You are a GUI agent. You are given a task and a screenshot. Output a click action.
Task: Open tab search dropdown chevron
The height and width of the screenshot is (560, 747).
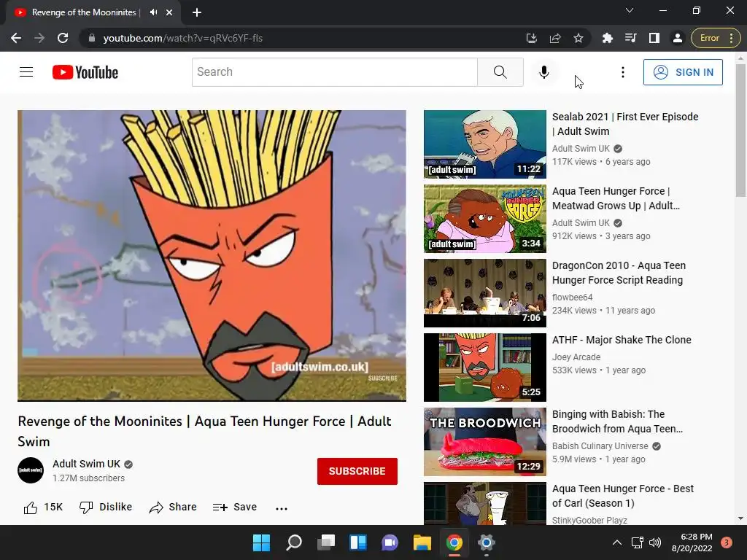pyautogui.click(x=630, y=10)
